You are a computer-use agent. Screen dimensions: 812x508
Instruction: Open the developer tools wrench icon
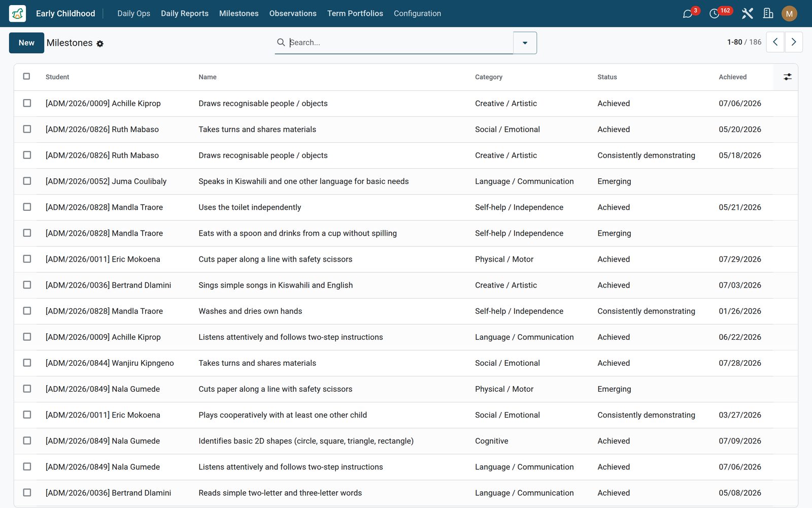pos(747,14)
